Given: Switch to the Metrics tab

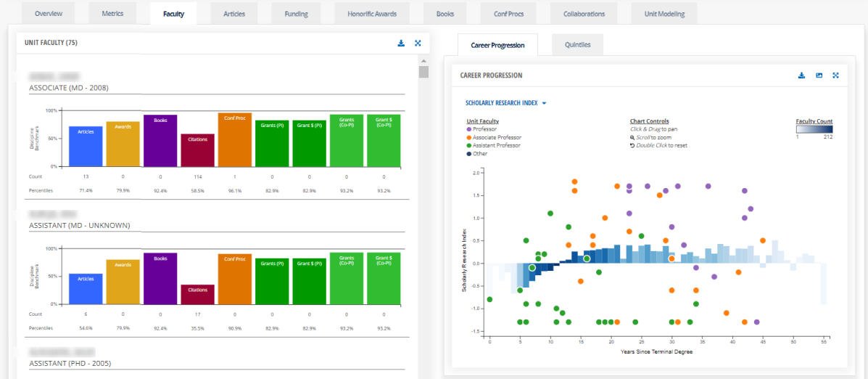Looking at the screenshot, I should (x=112, y=13).
